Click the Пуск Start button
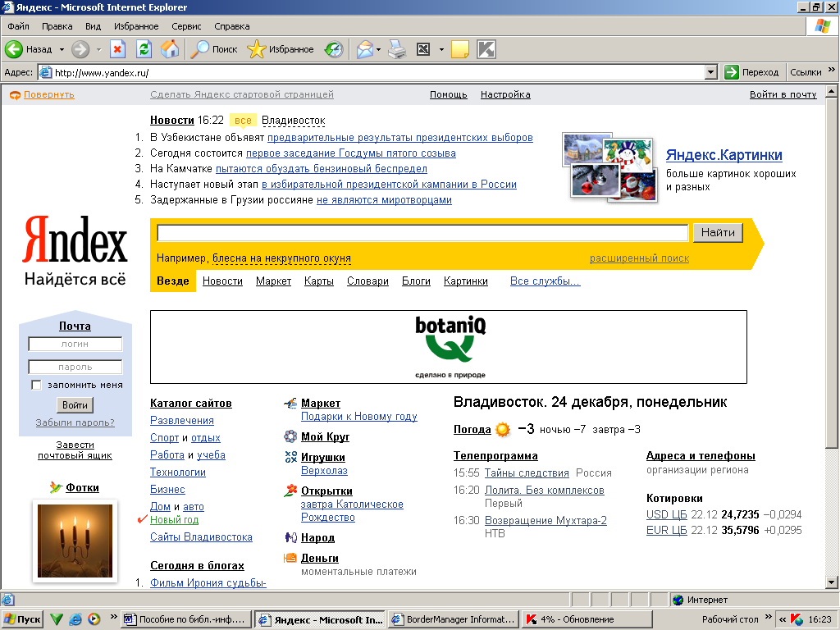Image resolution: width=840 pixels, height=630 pixels. point(22,619)
